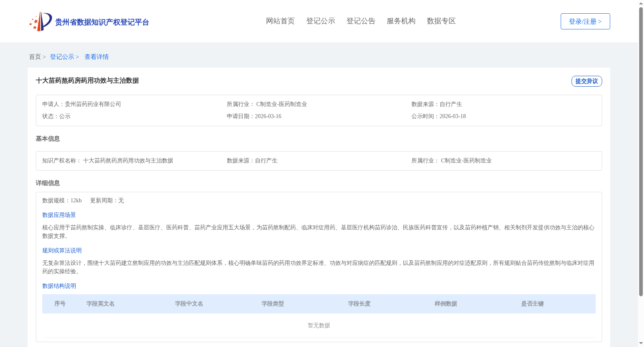Click 更新周期：无 text
Viewport: 644px width, 347px height.
pyautogui.click(x=107, y=200)
